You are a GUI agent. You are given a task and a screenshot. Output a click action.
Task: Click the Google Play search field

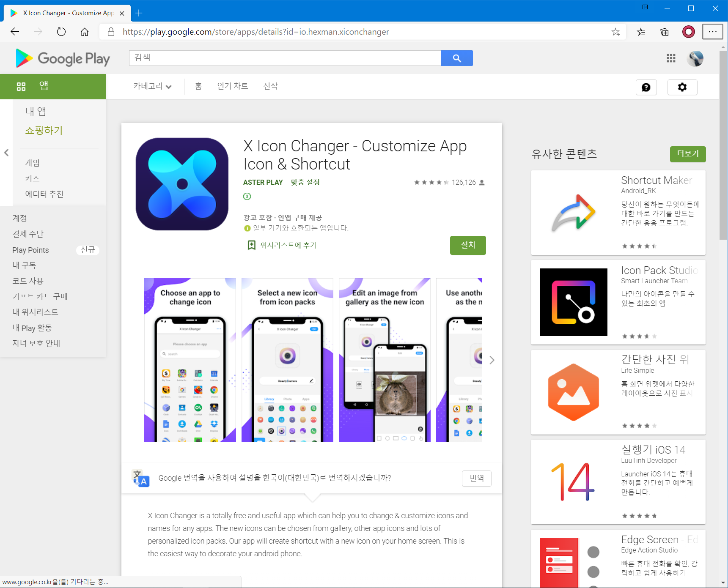(285, 58)
